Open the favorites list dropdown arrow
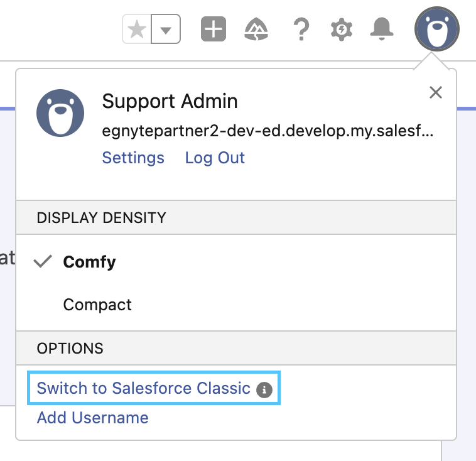 pyautogui.click(x=166, y=29)
